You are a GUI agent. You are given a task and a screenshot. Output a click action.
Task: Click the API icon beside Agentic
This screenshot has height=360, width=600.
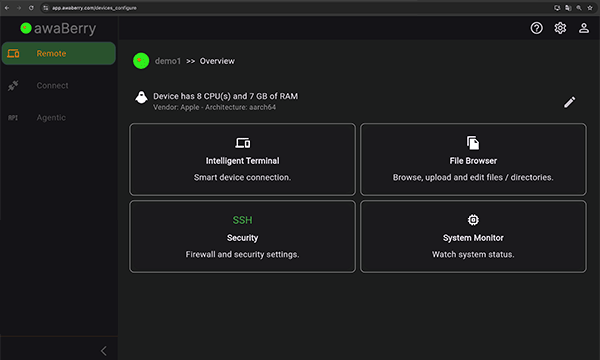click(13, 117)
